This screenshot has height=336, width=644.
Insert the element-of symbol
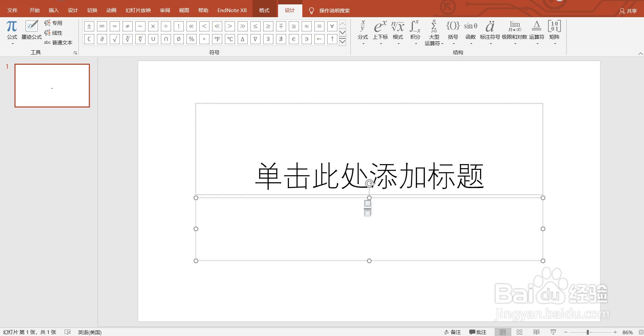pyautogui.click(x=294, y=39)
